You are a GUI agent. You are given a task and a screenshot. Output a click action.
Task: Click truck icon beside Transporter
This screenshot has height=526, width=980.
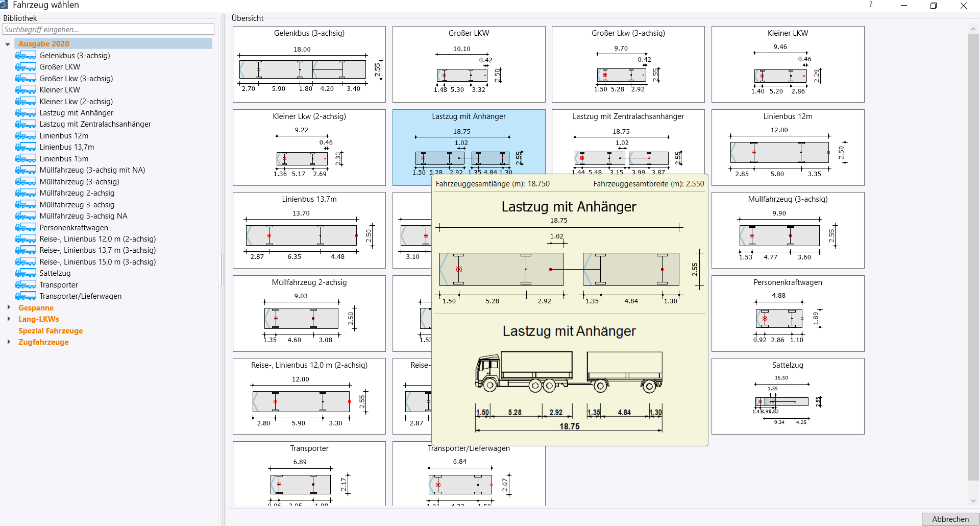pyautogui.click(x=26, y=285)
